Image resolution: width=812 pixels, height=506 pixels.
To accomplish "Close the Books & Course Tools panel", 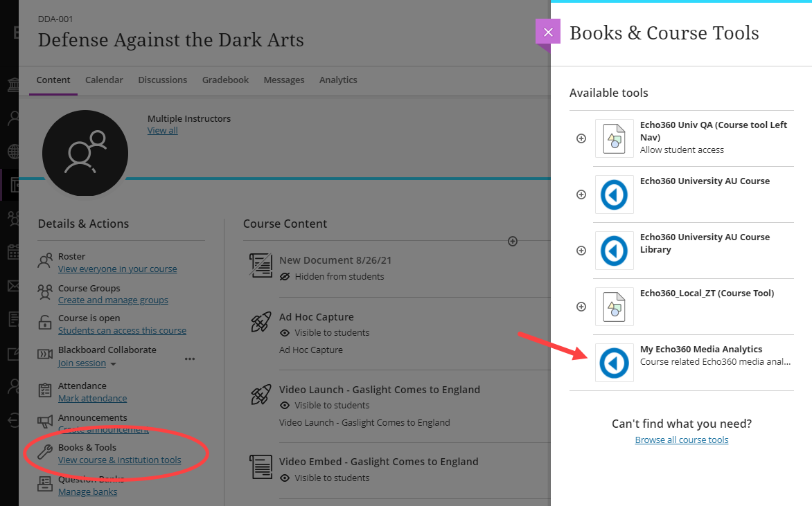I will [548, 32].
